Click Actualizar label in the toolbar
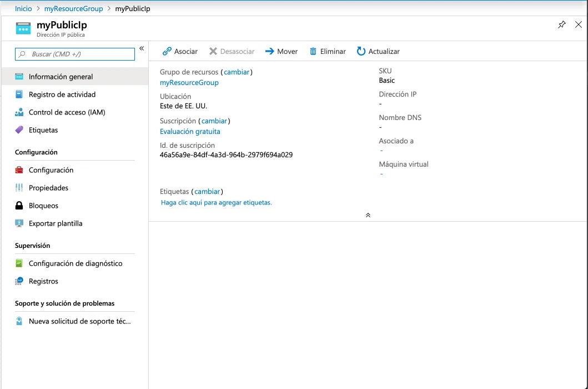The height and width of the screenshot is (389, 588). pyautogui.click(x=384, y=52)
